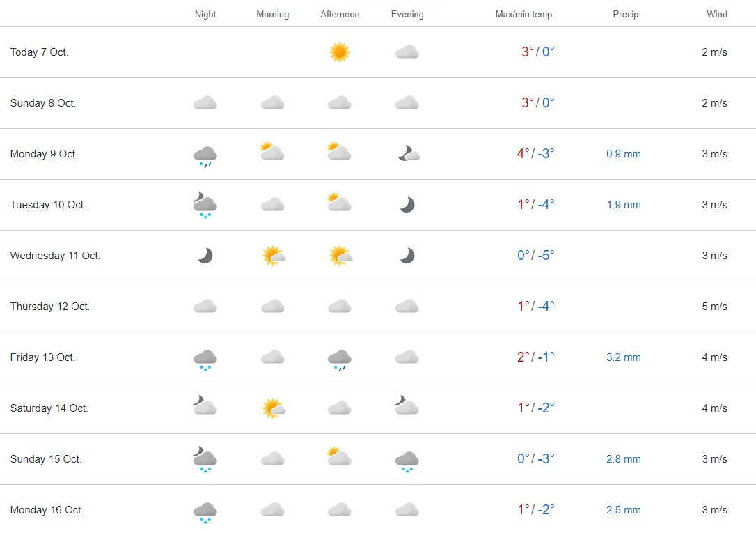The height and width of the screenshot is (533, 756).
Task: Click Wednesday 11 Oct. night moon icon
Action: click(205, 256)
